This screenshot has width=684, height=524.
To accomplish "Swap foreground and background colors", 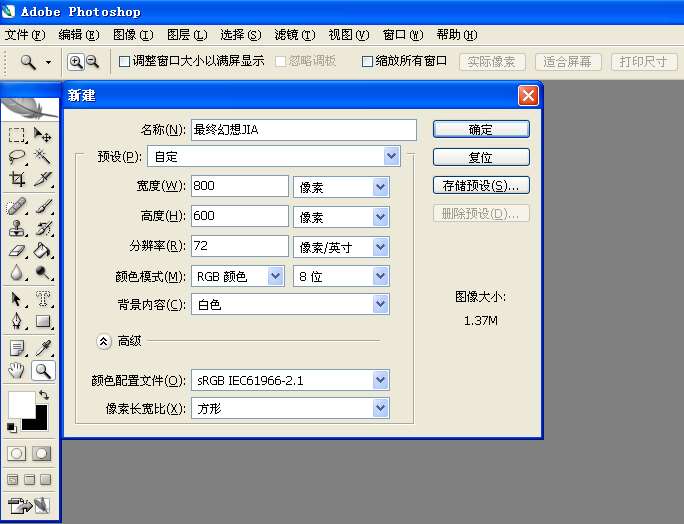I will pos(44,395).
